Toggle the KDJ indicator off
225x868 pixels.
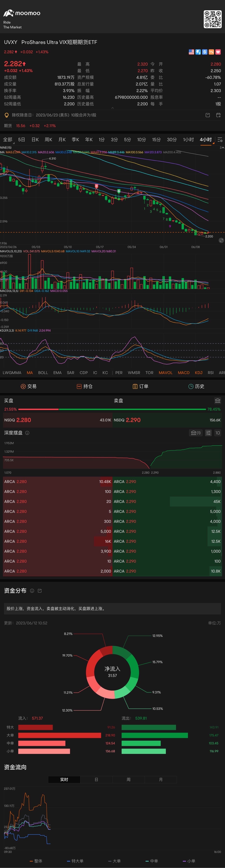point(199,373)
